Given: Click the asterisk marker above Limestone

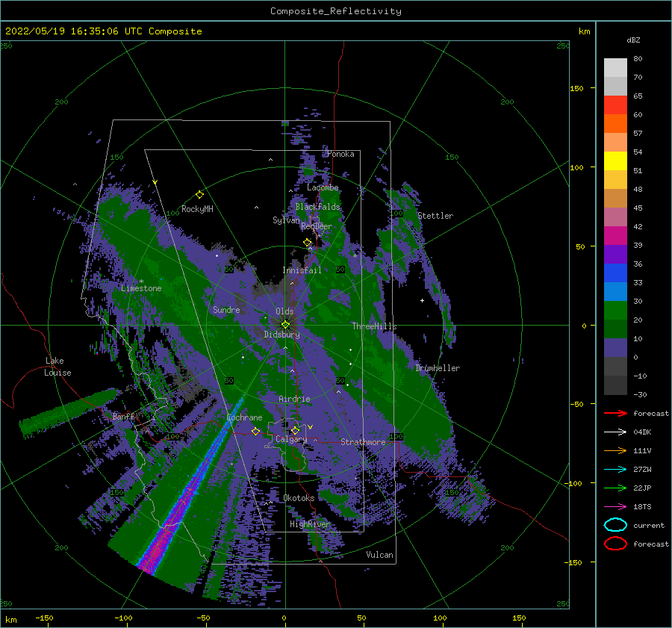Looking at the screenshot, I should point(141,282).
